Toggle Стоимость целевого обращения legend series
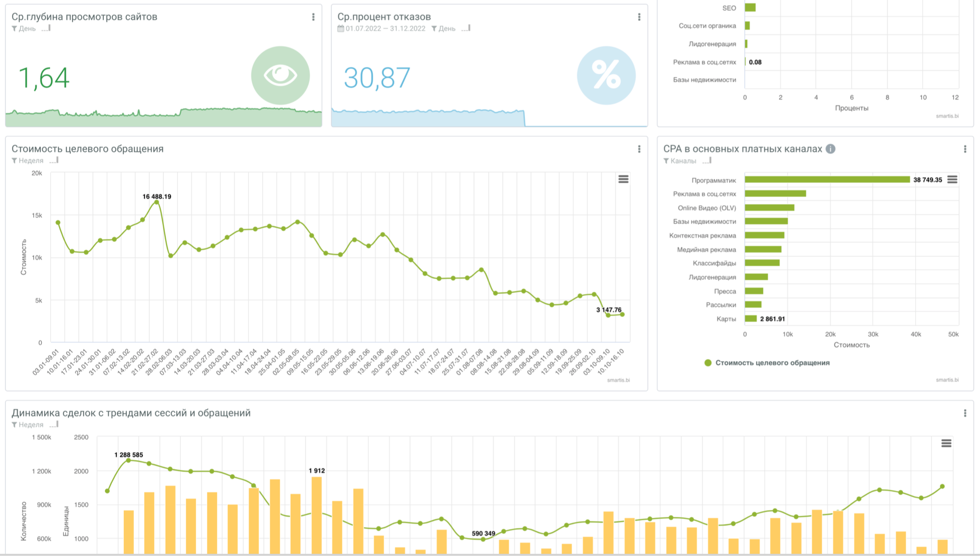The width and height of the screenshot is (980, 556). tap(772, 363)
